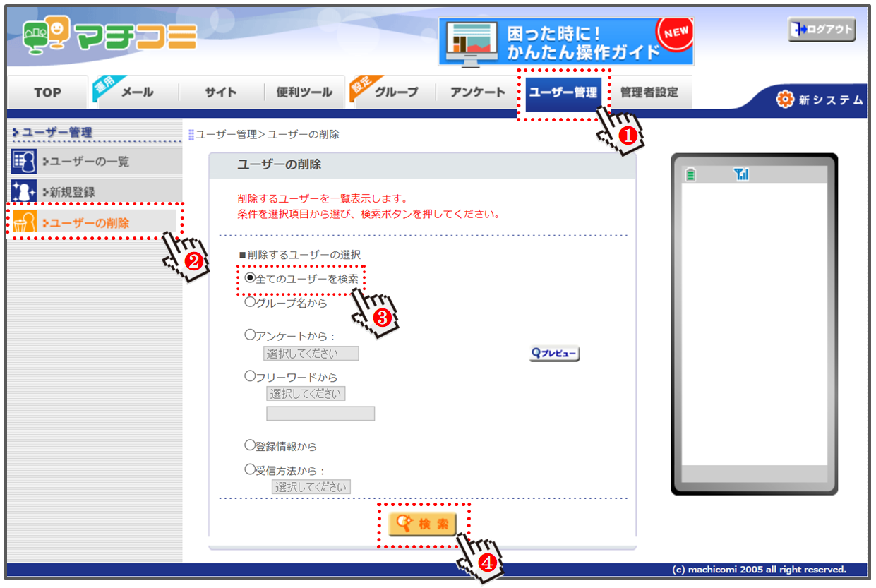Click the new registration sidebar icon
876x588 pixels.
coord(24,192)
